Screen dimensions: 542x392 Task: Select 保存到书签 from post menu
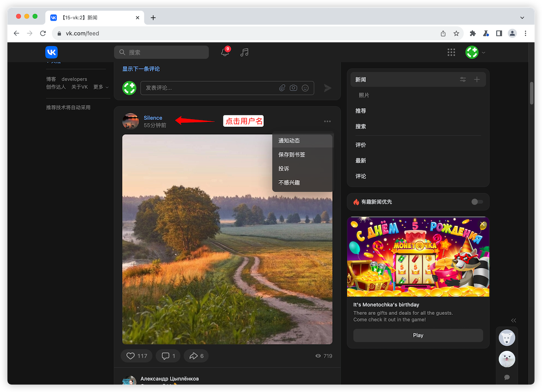pyautogui.click(x=292, y=155)
